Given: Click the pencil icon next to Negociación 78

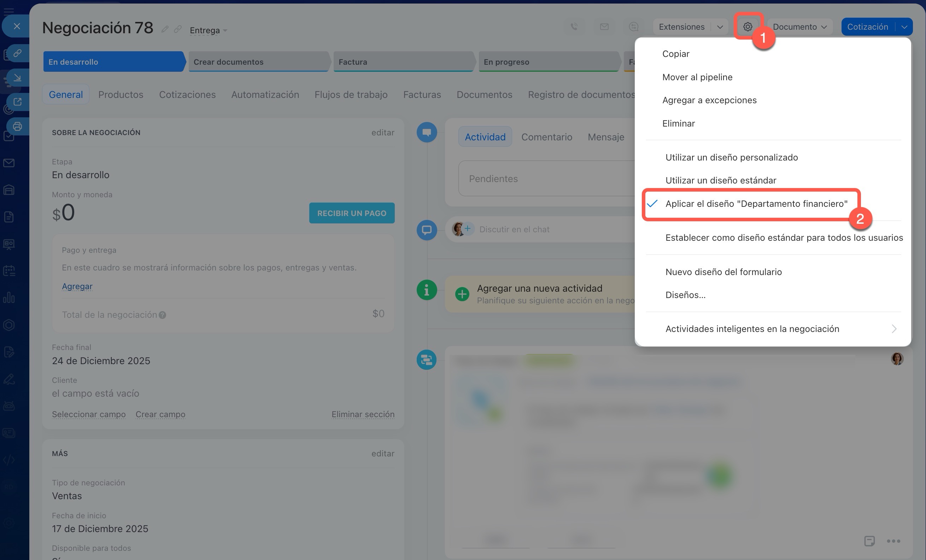Looking at the screenshot, I should 165,29.
